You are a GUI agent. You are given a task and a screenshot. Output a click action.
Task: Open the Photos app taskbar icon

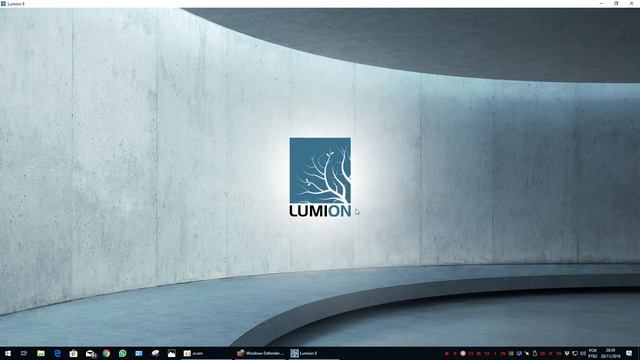point(171,353)
